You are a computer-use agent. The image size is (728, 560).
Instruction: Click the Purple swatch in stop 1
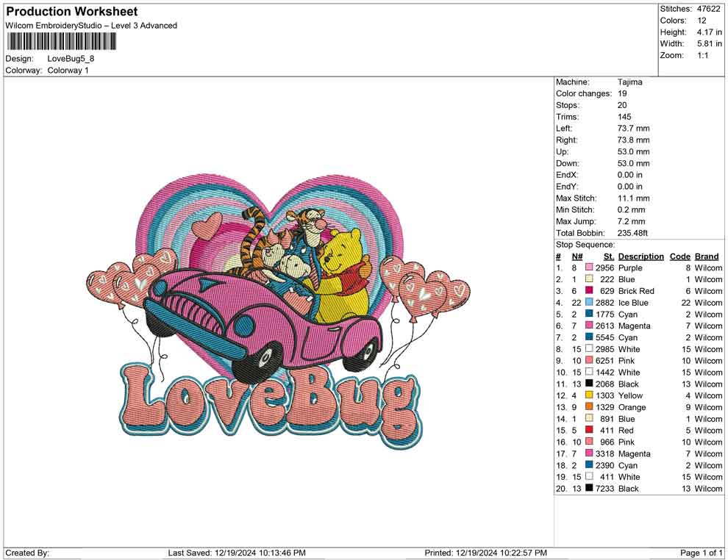[589, 268]
